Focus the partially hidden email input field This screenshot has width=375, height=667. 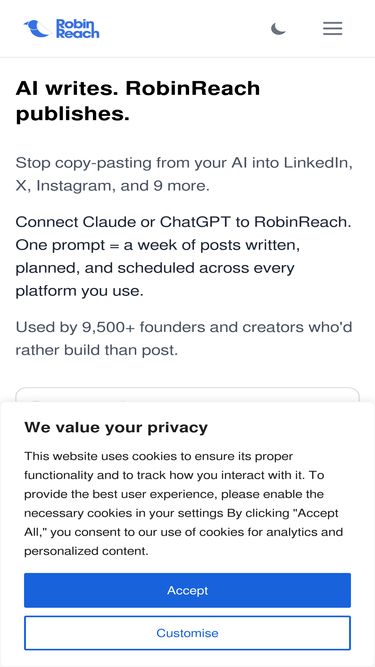point(188,394)
